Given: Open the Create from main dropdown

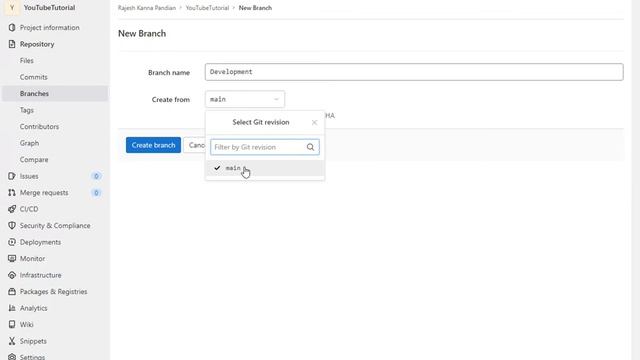Looking at the screenshot, I should [x=245, y=99].
